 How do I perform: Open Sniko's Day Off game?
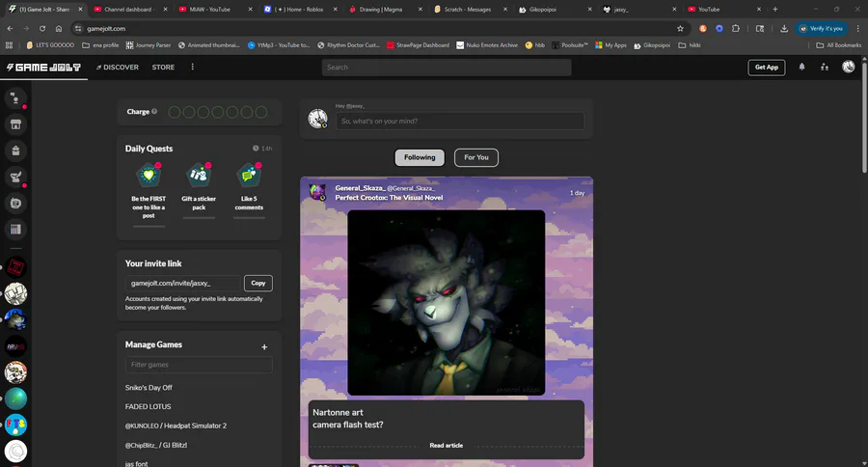[149, 388]
